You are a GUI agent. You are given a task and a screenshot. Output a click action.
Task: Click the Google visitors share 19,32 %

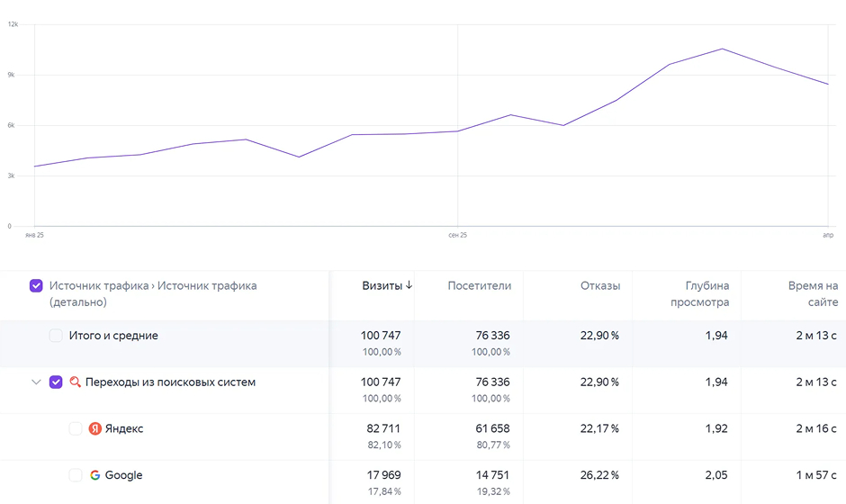click(492, 491)
